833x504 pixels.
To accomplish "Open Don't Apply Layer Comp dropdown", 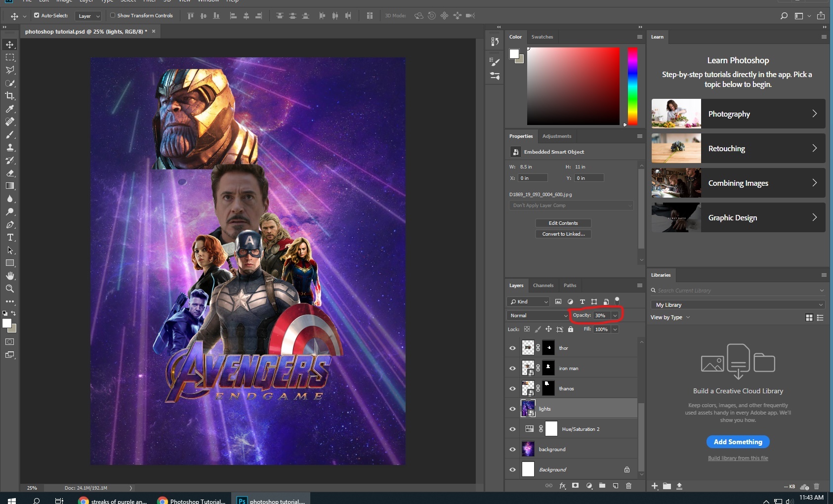I will (571, 205).
